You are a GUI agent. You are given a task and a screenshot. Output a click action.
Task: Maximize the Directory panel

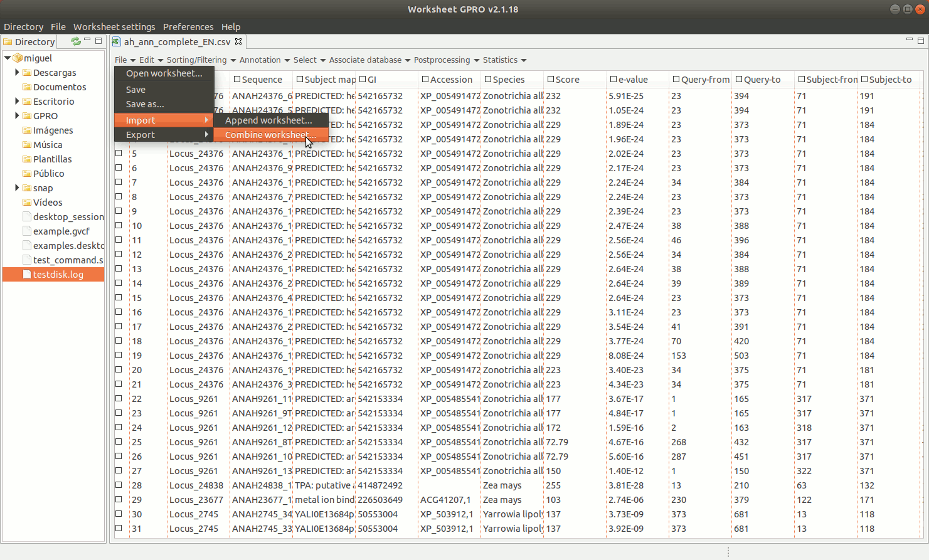click(x=98, y=41)
